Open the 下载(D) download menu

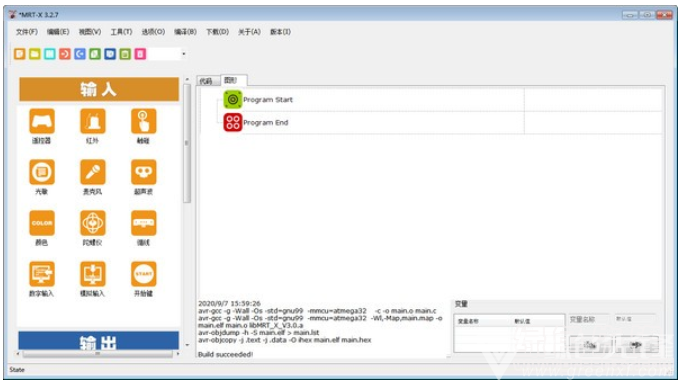tap(217, 32)
